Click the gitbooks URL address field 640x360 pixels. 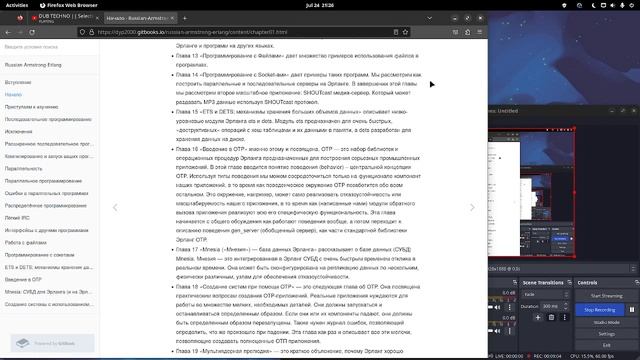pos(243,32)
